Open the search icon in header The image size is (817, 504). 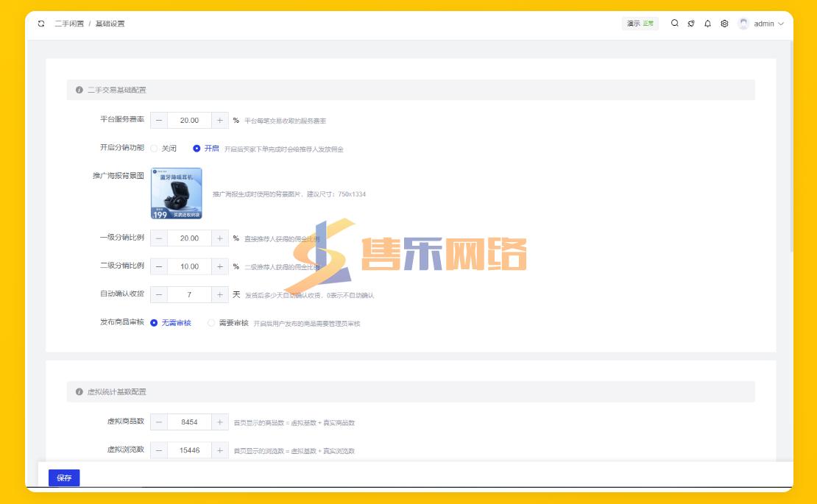[674, 24]
